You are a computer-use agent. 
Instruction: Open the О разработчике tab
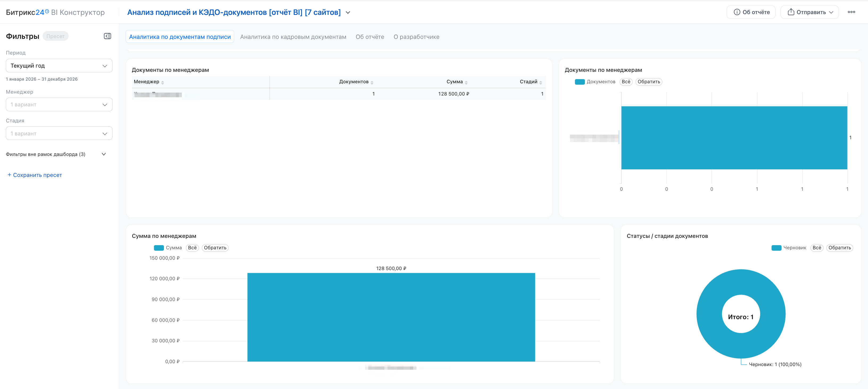pyautogui.click(x=416, y=37)
